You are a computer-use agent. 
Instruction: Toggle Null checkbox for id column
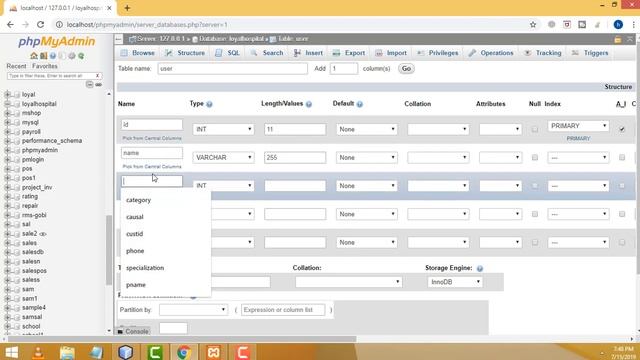(x=535, y=129)
